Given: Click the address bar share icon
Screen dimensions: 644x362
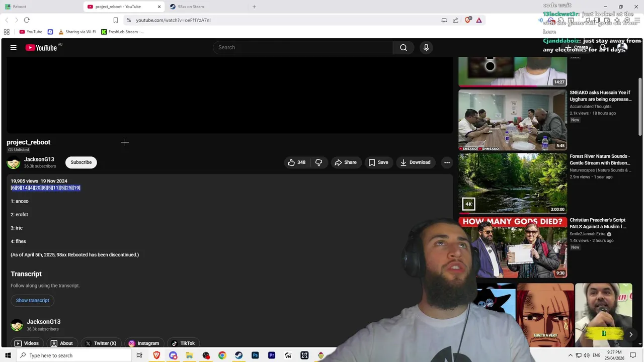Looking at the screenshot, I should tap(455, 20).
